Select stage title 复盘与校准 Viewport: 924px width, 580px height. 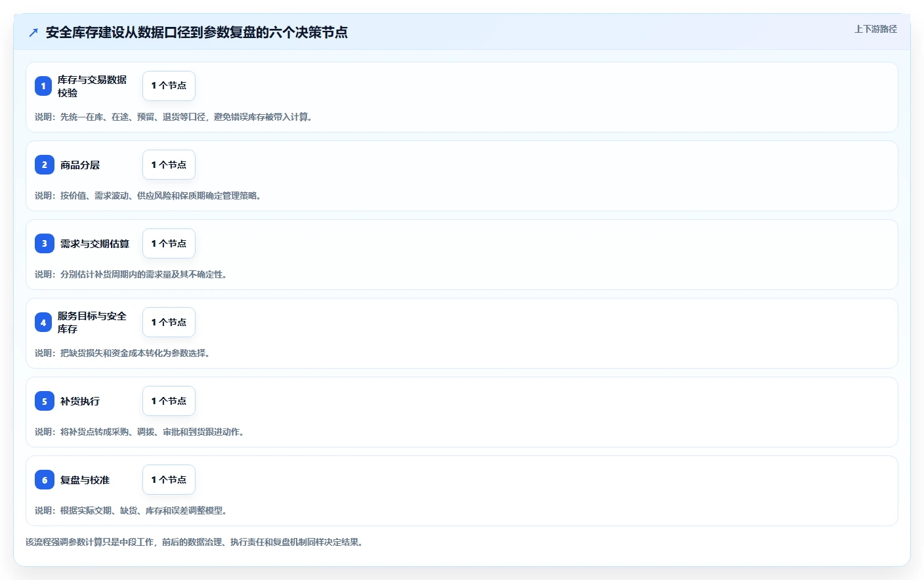[85, 480]
